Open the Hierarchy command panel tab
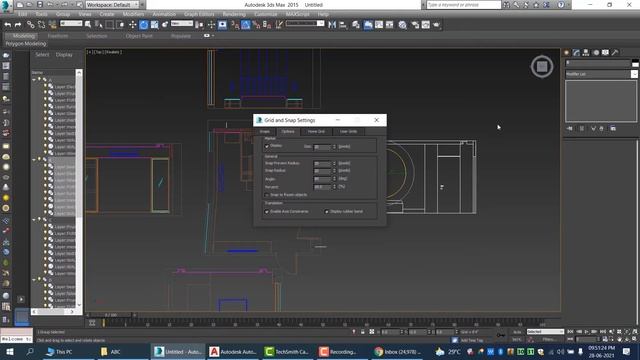 (x=586, y=53)
